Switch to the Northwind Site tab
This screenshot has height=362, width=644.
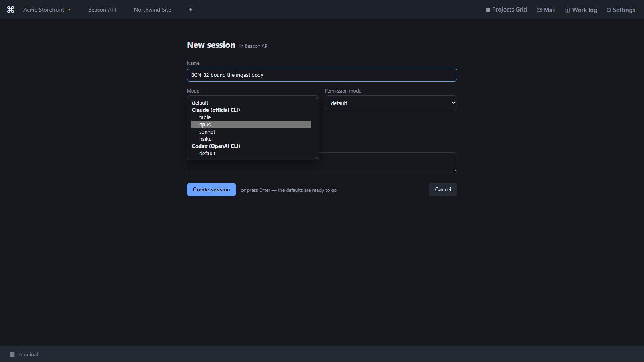[x=153, y=10]
